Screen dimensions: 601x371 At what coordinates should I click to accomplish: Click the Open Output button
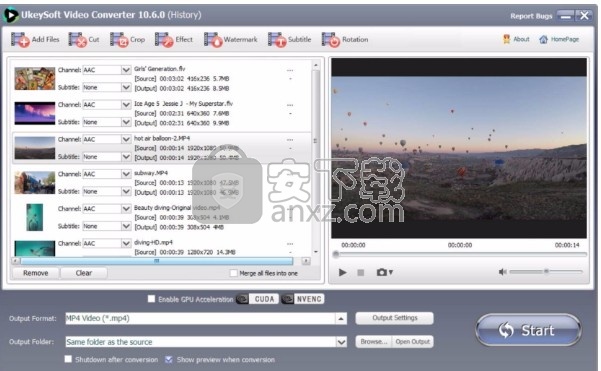[412, 341]
